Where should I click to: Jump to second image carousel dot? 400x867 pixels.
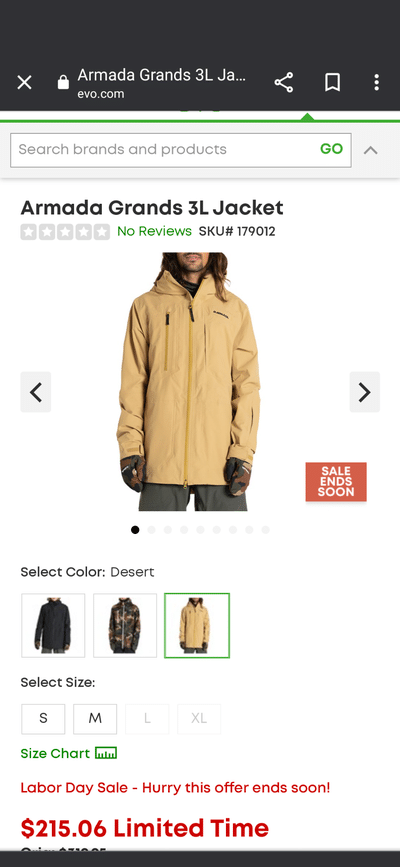(x=152, y=530)
